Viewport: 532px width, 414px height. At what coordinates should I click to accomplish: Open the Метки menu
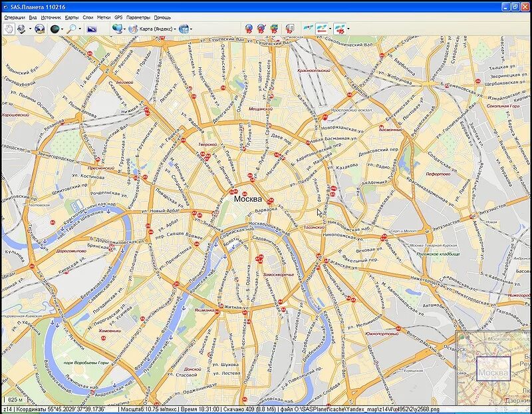pyautogui.click(x=104, y=17)
